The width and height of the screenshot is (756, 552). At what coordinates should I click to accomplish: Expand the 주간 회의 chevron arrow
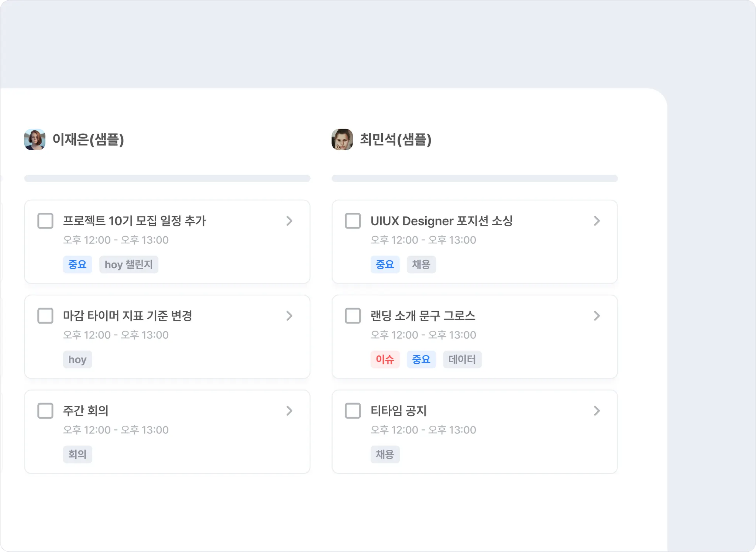point(289,411)
